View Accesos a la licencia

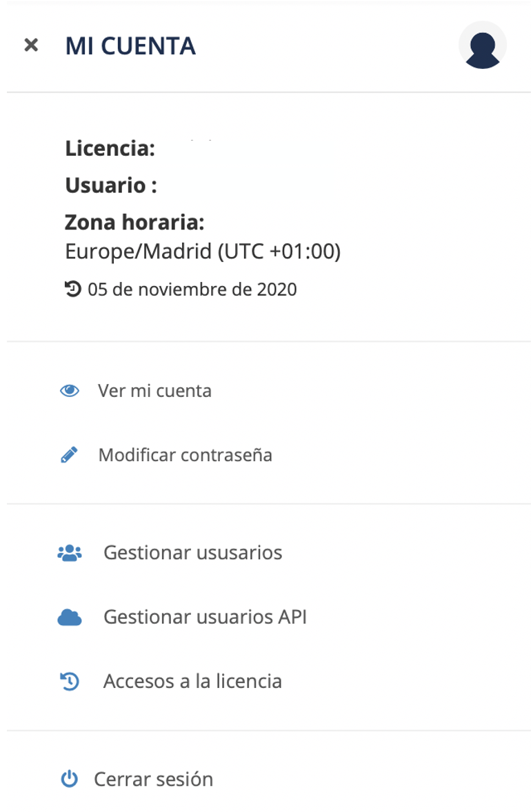(192, 682)
